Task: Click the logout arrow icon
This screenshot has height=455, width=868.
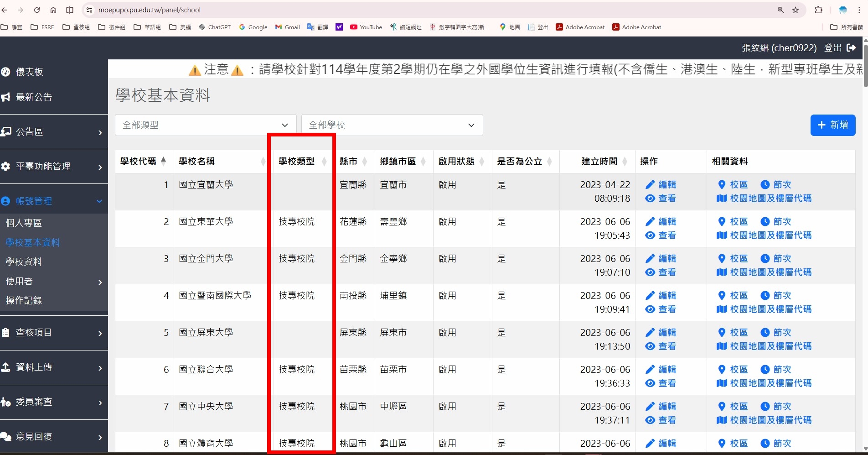Action: coord(851,47)
